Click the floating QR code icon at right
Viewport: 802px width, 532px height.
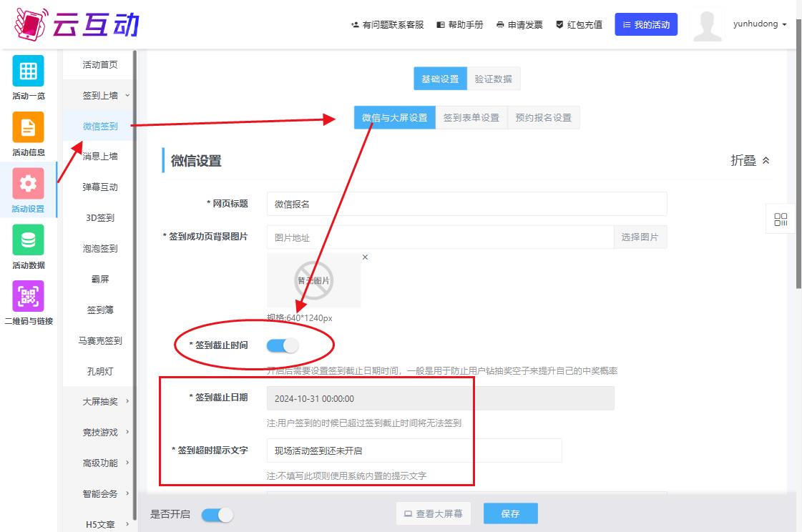click(x=781, y=220)
